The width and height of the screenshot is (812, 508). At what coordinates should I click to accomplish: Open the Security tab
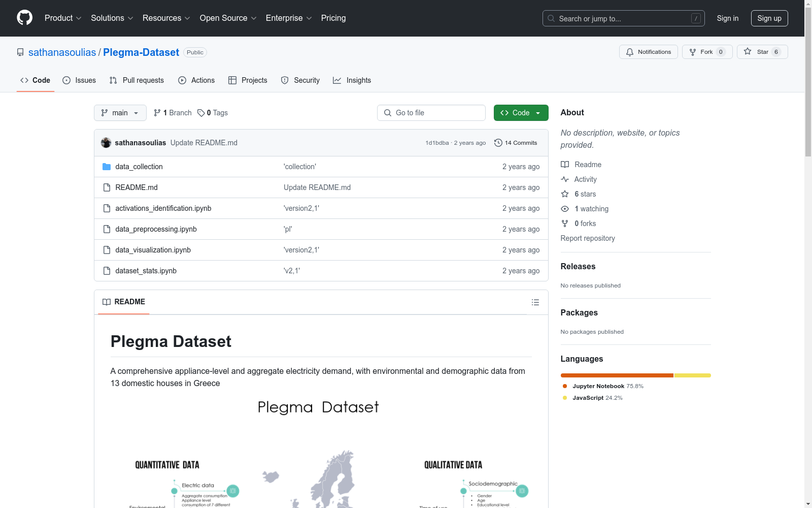pyautogui.click(x=300, y=80)
